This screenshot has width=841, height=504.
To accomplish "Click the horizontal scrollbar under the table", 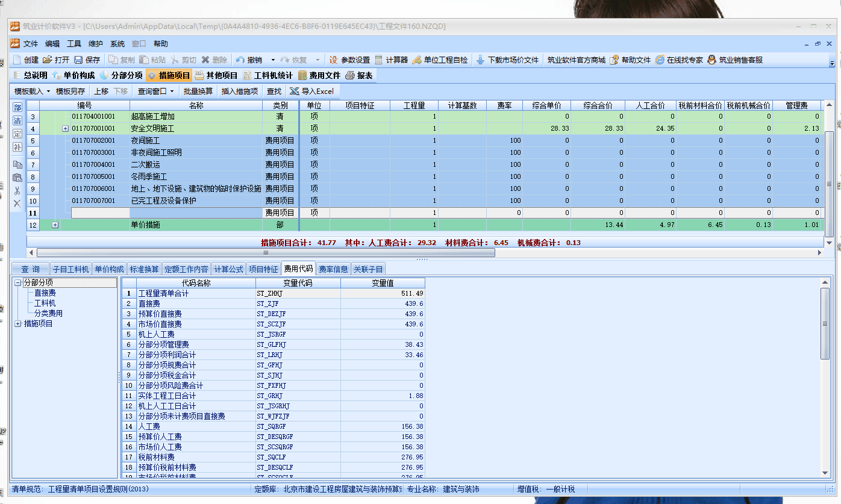I will click(x=265, y=253).
